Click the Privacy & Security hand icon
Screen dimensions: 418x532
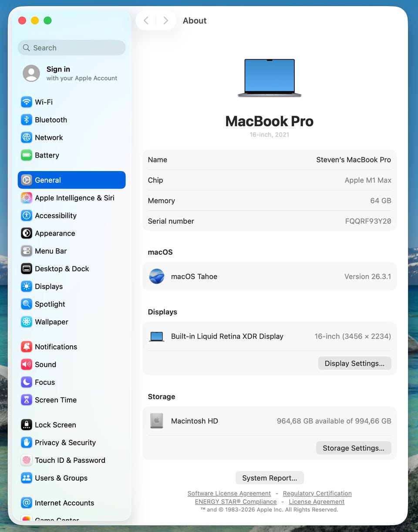pos(27,443)
